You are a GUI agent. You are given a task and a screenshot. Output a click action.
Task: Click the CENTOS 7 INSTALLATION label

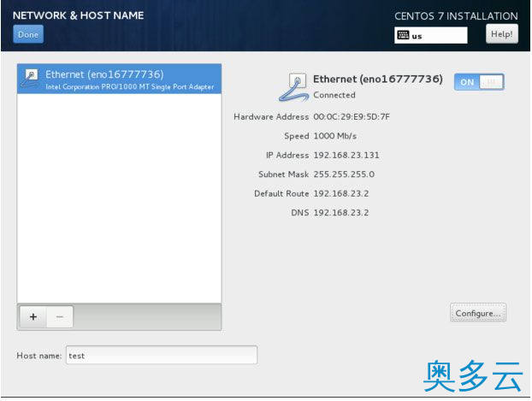456,16
